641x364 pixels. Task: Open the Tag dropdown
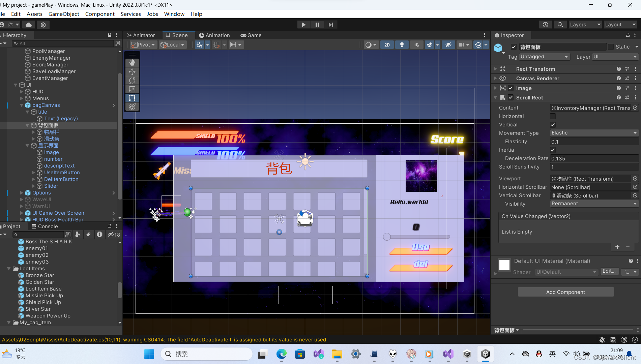coord(544,57)
